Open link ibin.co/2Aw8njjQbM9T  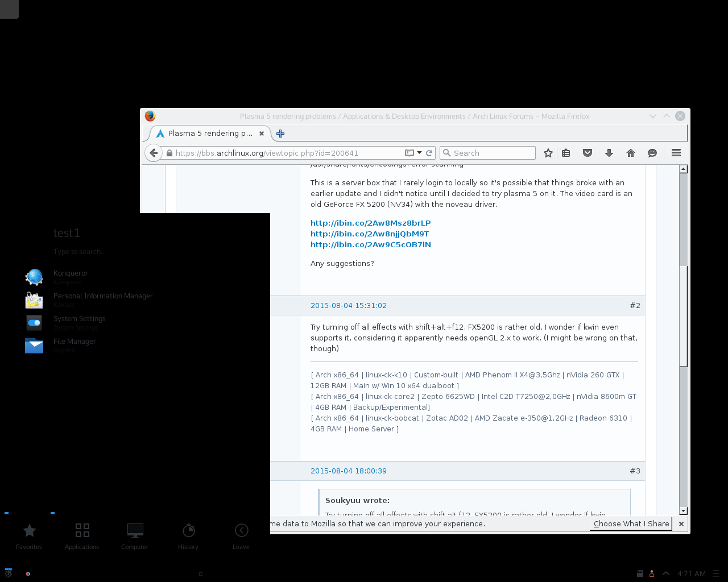pos(370,234)
